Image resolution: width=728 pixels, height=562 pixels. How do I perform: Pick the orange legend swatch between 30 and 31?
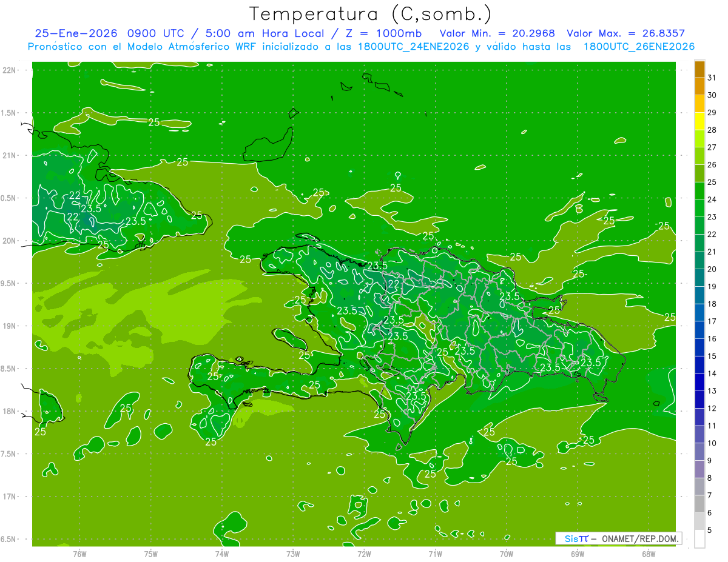click(x=699, y=87)
